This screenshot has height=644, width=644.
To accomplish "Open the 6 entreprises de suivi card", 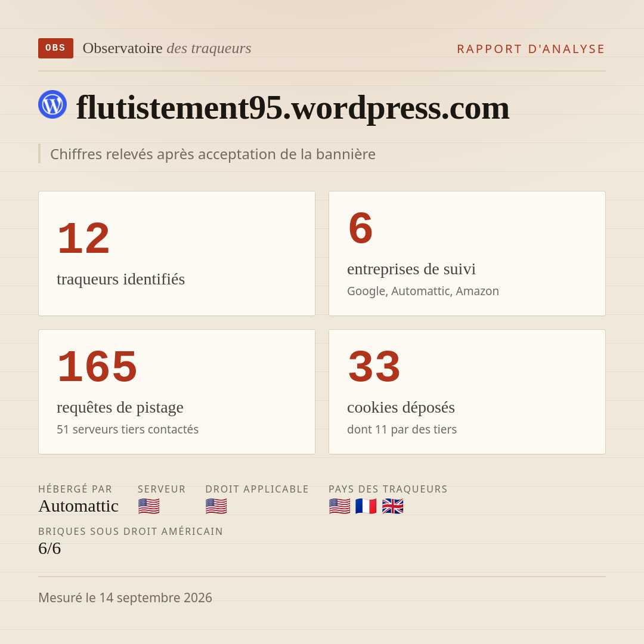I will (x=467, y=253).
